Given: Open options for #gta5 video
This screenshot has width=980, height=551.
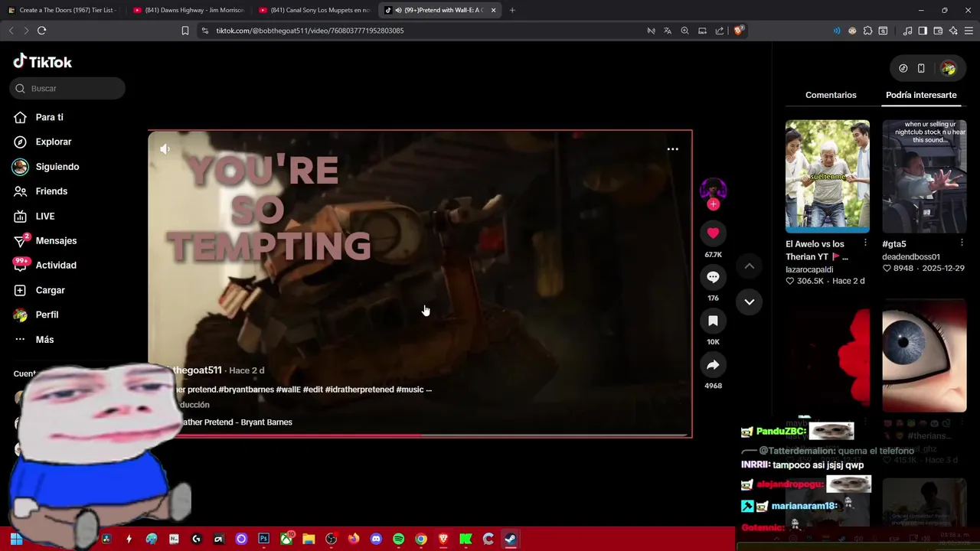Looking at the screenshot, I should 962,243.
